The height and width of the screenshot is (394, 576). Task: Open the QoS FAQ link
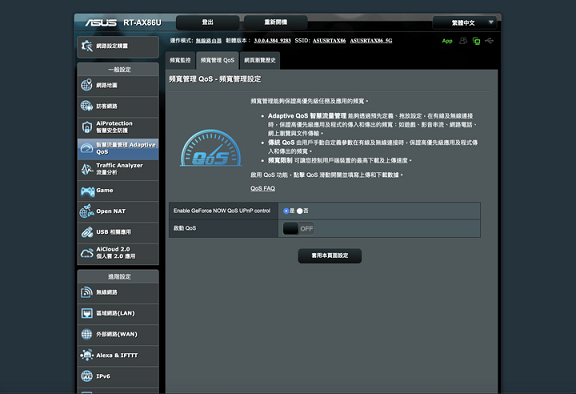[x=263, y=188]
